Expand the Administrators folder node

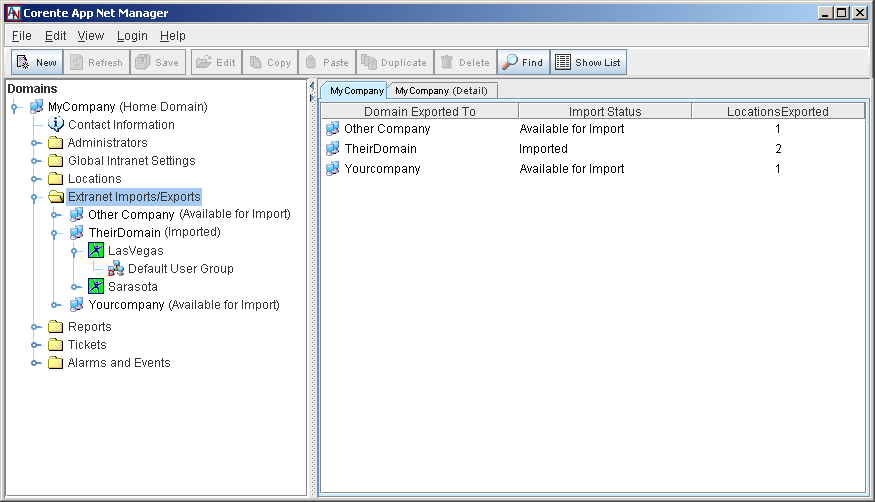pos(36,143)
